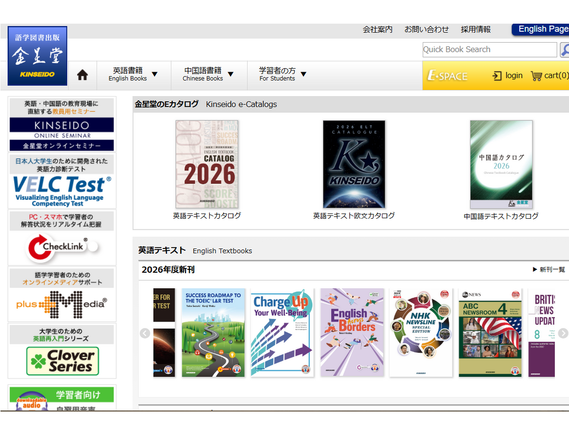Expand the 学習者の方 For Students menu

click(x=282, y=74)
